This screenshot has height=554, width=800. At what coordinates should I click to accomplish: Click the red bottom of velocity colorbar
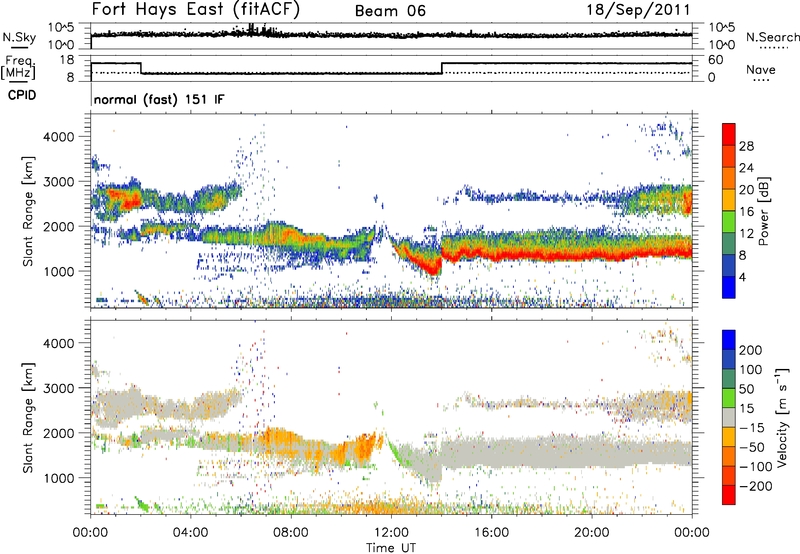click(x=729, y=495)
